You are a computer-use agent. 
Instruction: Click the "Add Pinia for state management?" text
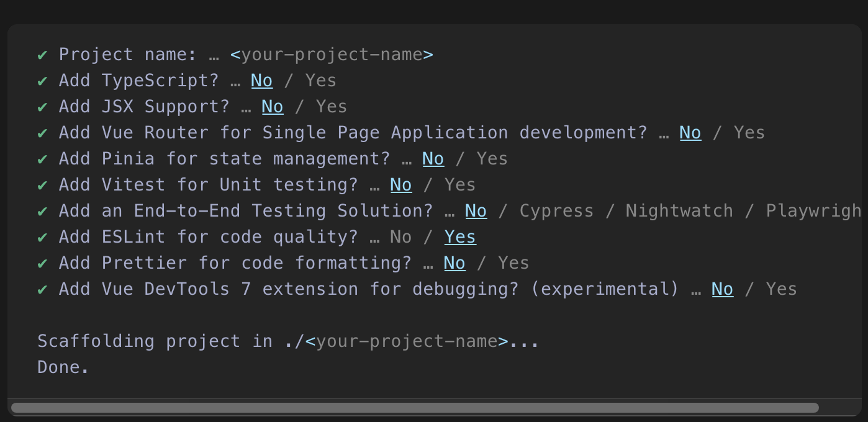pos(225,159)
